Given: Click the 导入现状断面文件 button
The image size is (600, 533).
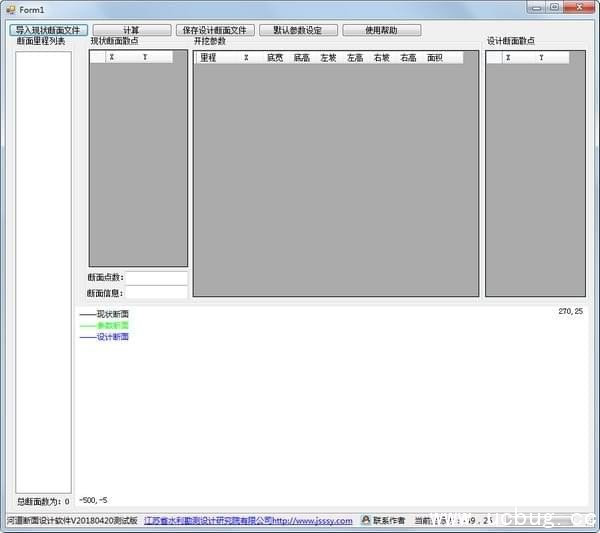Looking at the screenshot, I should (x=47, y=30).
